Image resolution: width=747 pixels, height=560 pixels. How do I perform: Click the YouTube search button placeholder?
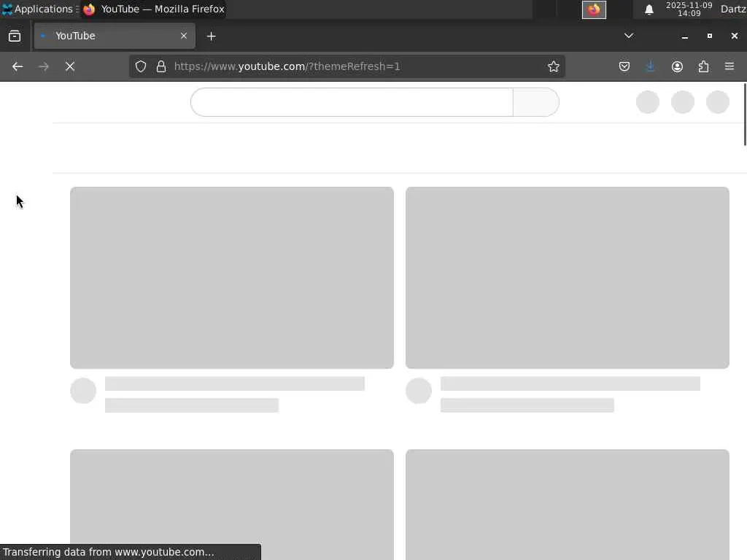click(536, 102)
